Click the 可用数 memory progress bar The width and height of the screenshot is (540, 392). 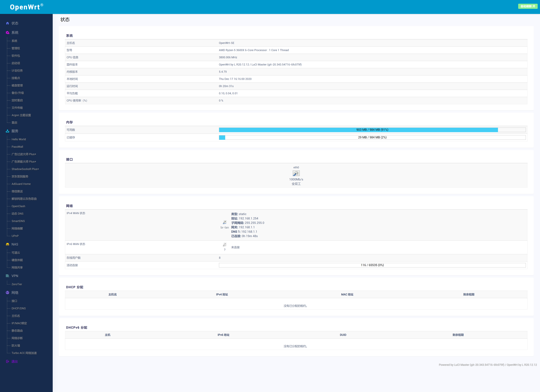pos(372,130)
